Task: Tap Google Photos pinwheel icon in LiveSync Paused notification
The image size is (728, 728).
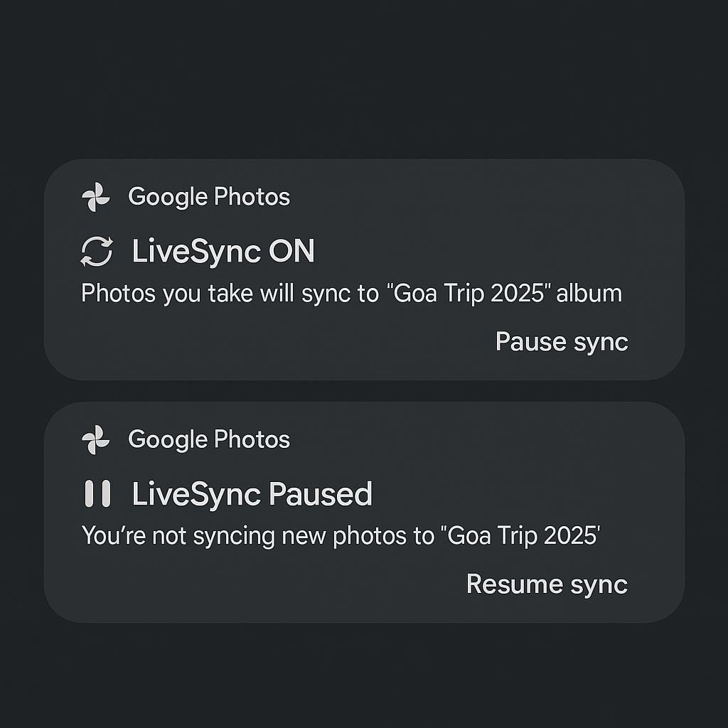Action: click(96, 440)
